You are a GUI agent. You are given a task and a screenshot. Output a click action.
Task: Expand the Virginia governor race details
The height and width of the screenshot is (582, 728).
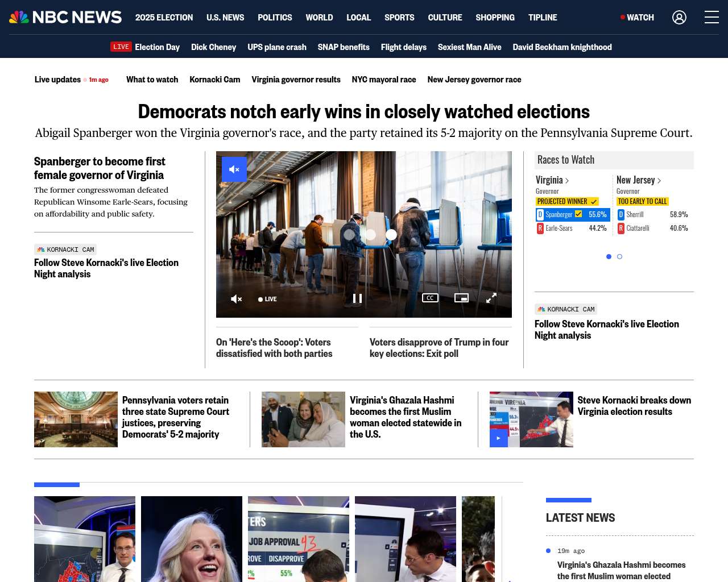552,180
